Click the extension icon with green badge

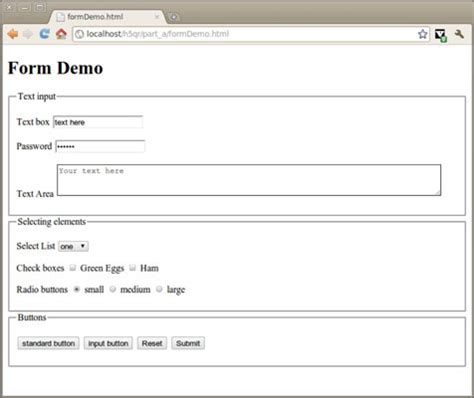coord(440,35)
